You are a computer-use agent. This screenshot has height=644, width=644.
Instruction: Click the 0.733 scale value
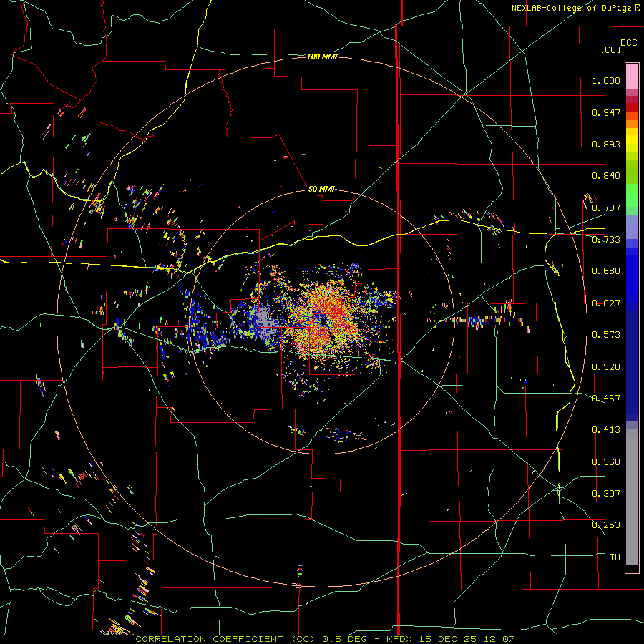[x=606, y=240]
